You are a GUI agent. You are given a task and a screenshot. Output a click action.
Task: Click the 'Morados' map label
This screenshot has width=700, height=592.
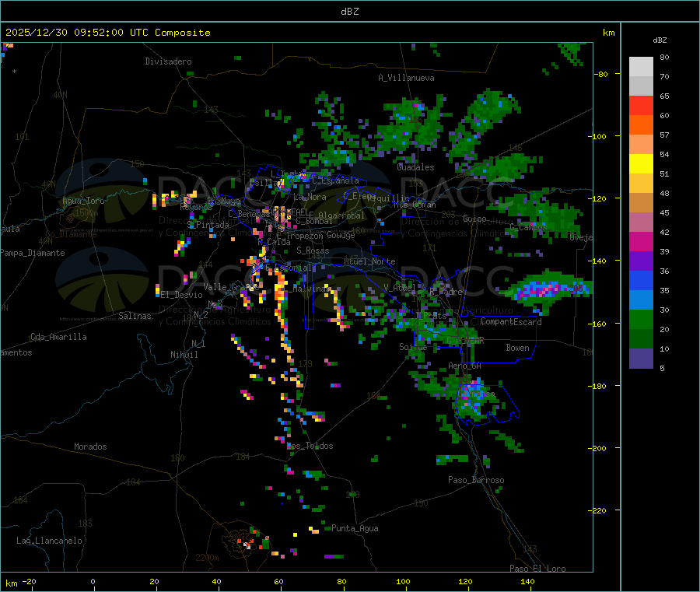[x=90, y=447]
